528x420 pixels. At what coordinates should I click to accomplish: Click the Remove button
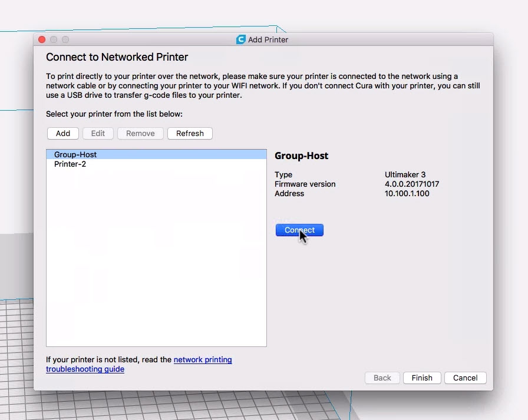[x=140, y=133]
